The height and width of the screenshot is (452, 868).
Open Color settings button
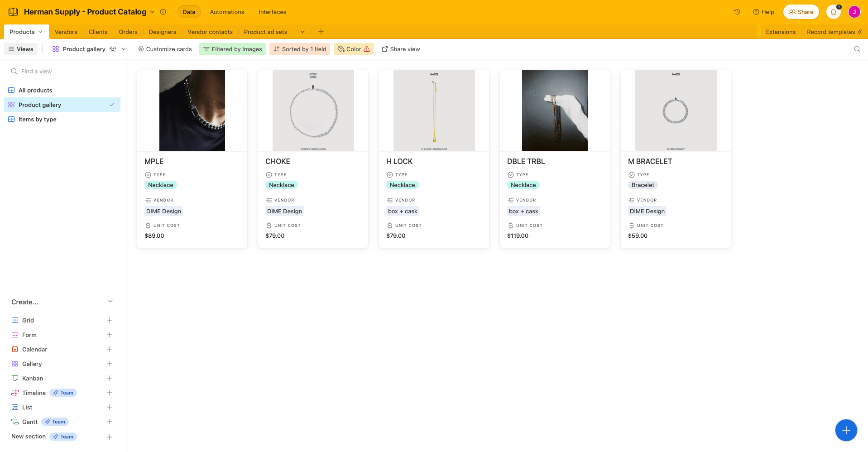tap(354, 49)
